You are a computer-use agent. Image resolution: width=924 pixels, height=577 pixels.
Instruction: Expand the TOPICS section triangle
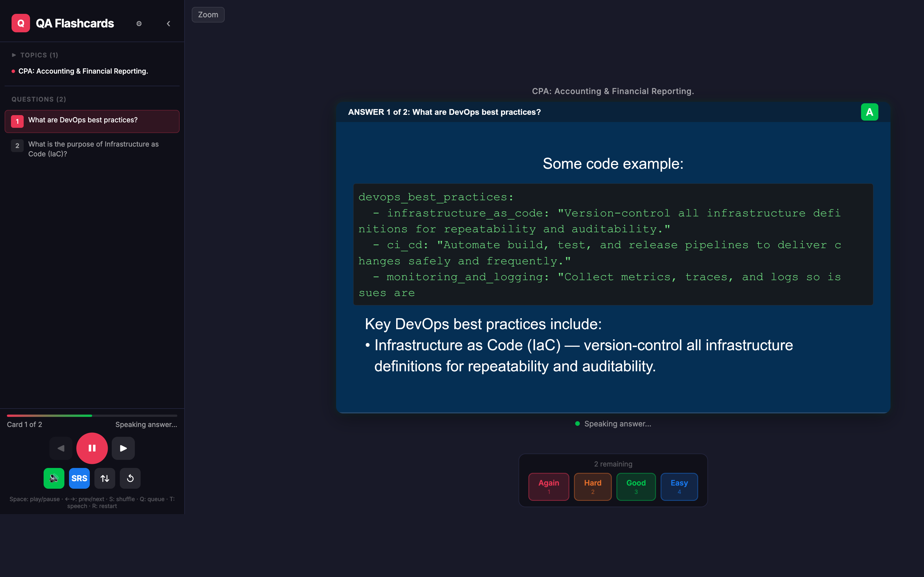tap(14, 55)
